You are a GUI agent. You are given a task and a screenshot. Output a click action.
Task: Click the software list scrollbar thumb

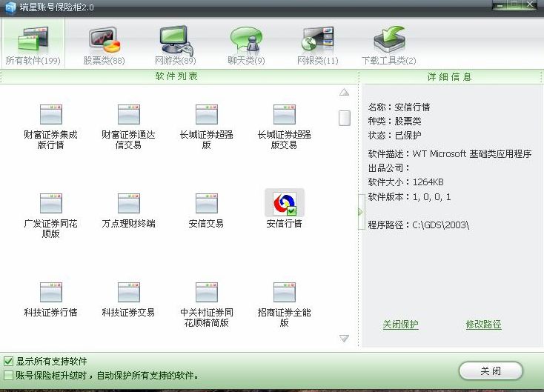(x=345, y=119)
